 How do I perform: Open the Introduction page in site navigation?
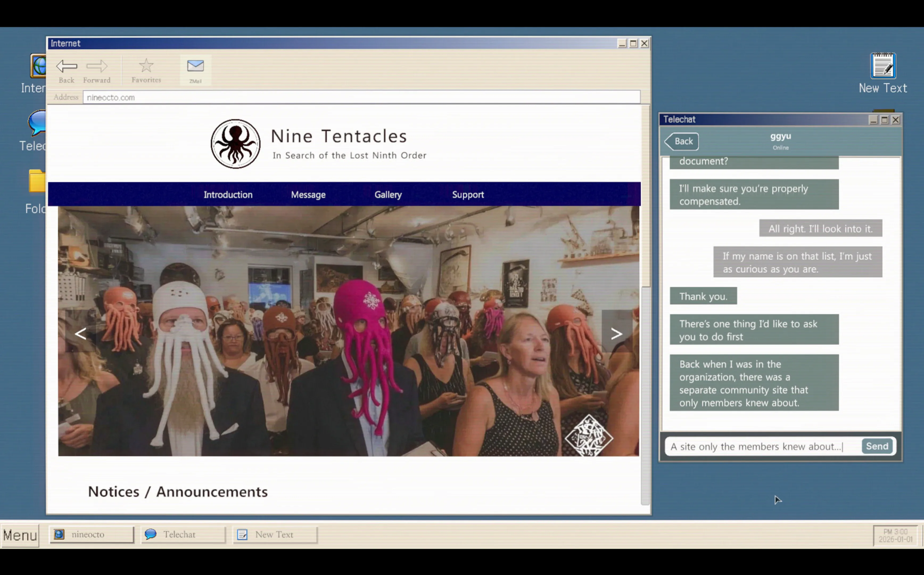[x=228, y=195]
